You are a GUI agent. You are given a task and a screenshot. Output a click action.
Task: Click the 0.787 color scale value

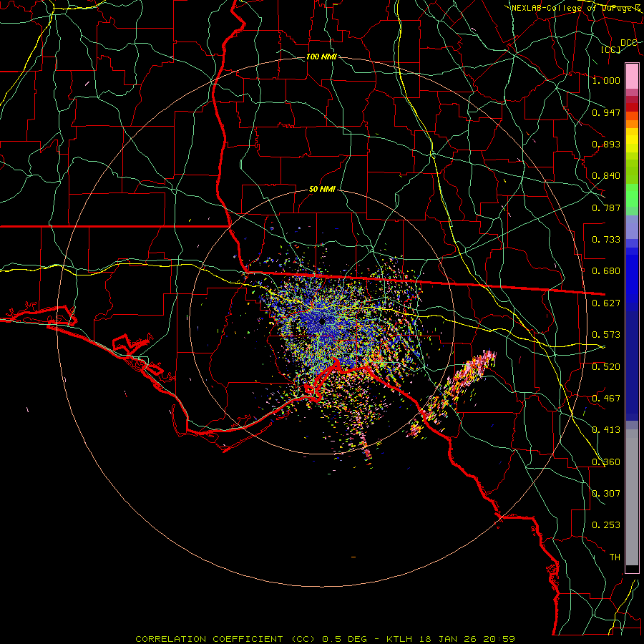pyautogui.click(x=606, y=208)
